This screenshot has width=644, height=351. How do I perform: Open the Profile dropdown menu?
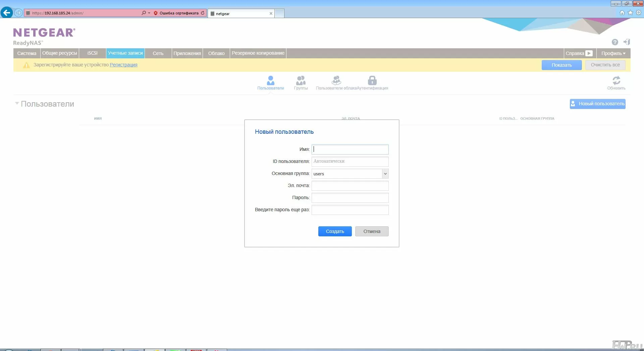(613, 53)
